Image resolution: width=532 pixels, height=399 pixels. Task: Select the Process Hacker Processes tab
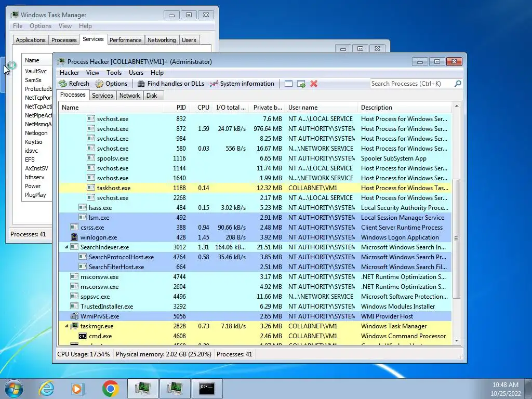[x=73, y=95]
